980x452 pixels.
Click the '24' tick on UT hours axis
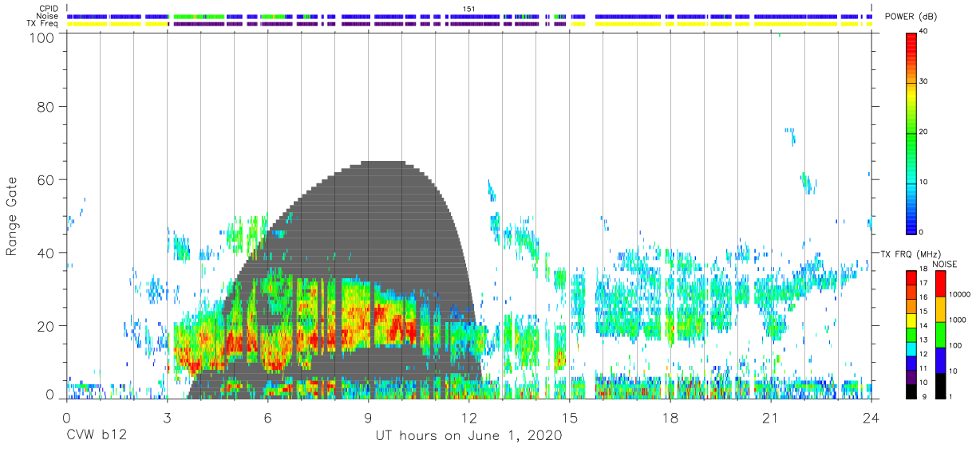pyautogui.click(x=871, y=418)
